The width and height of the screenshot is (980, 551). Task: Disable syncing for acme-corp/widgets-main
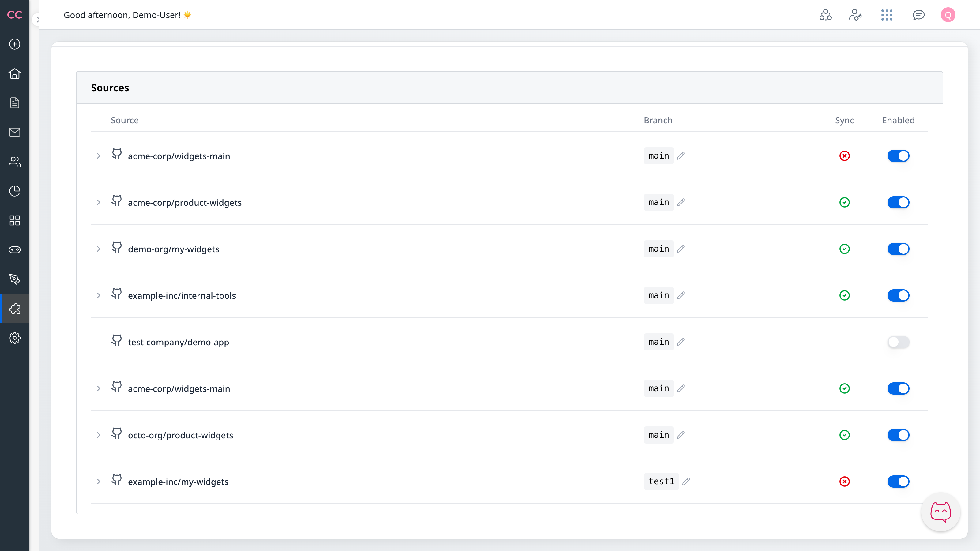click(x=898, y=156)
